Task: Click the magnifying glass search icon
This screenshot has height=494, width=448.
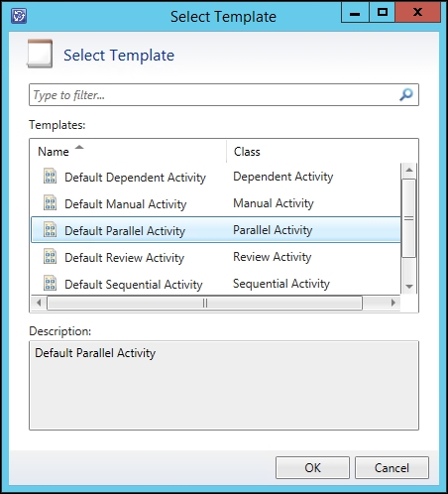Action: point(406,95)
